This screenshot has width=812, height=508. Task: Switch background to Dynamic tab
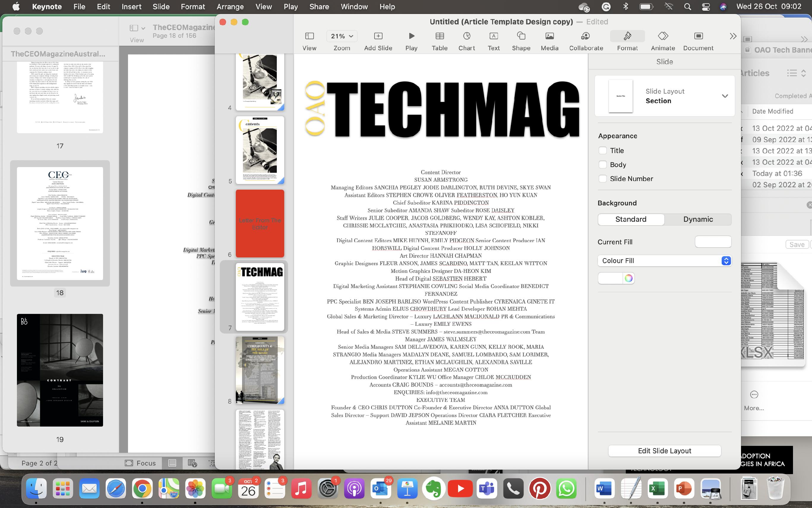coord(698,219)
